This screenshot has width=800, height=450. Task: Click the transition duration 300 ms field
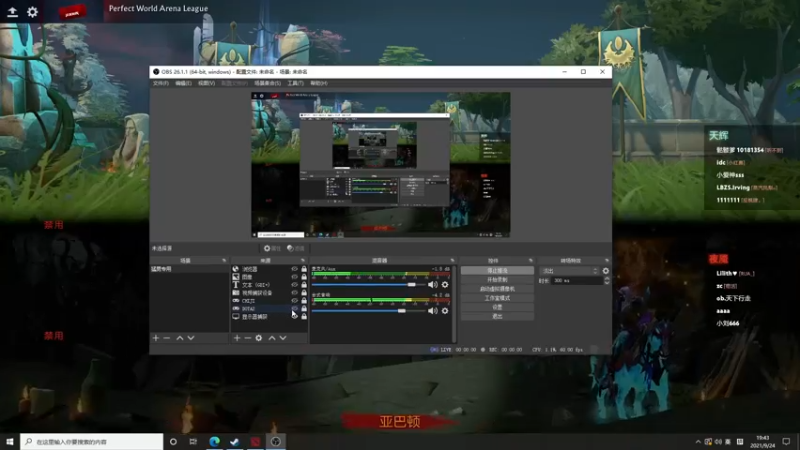click(577, 281)
